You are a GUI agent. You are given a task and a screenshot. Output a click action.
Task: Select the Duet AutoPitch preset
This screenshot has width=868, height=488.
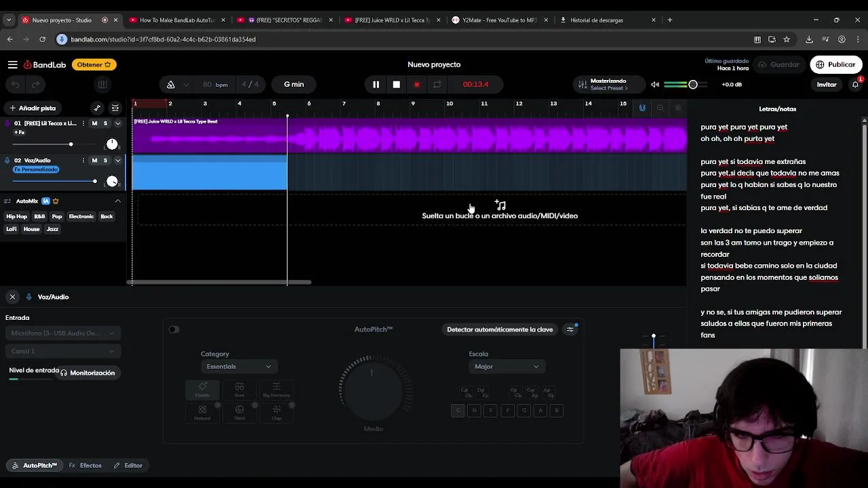[239, 390]
